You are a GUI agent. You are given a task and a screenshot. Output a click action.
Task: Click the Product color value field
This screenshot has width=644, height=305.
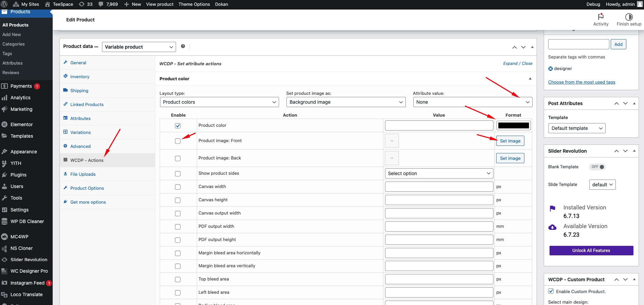(x=439, y=125)
